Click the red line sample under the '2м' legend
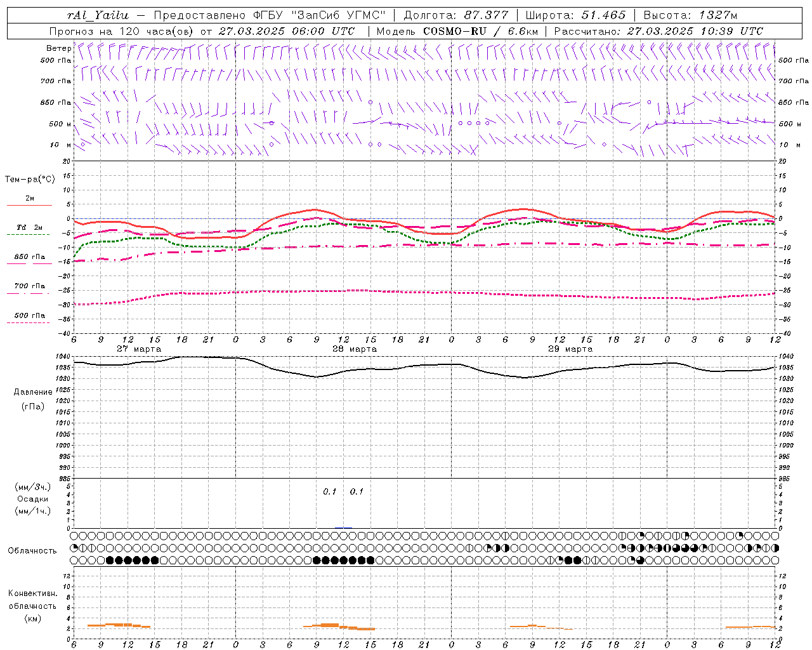Image resolution: width=812 pixels, height=650 pixels. 29,206
